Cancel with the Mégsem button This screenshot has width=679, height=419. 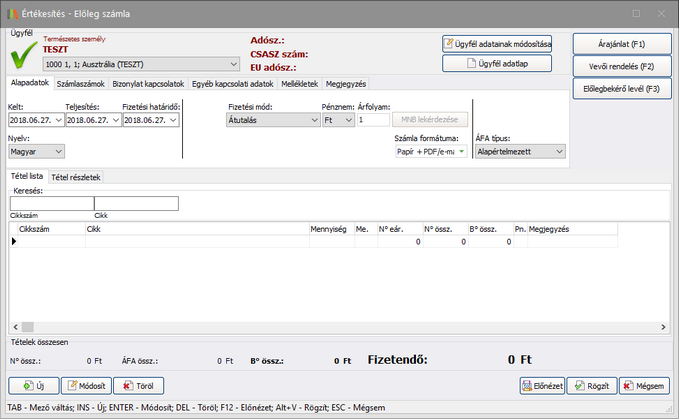(x=643, y=385)
